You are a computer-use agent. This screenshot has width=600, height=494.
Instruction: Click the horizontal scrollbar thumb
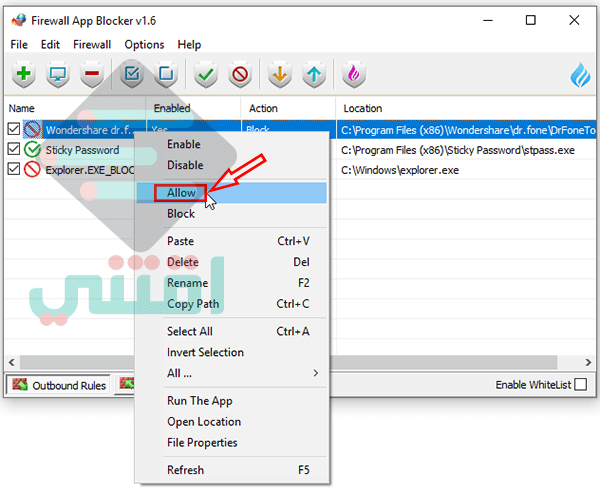click(289, 362)
